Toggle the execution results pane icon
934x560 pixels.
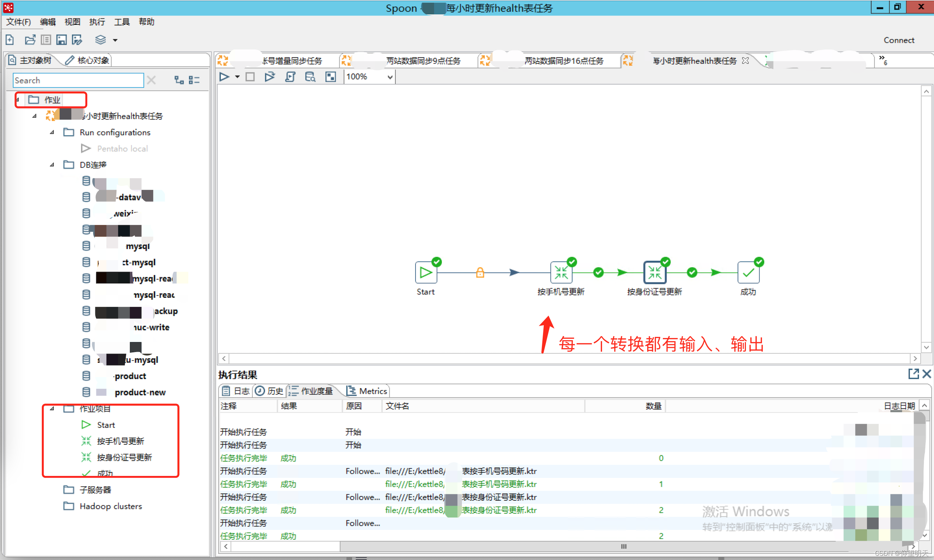[x=331, y=77]
